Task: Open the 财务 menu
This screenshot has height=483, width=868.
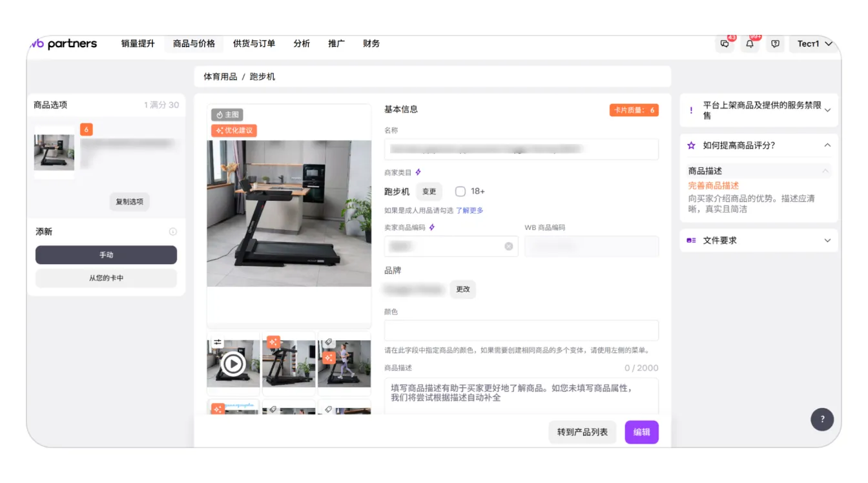Action: point(371,44)
